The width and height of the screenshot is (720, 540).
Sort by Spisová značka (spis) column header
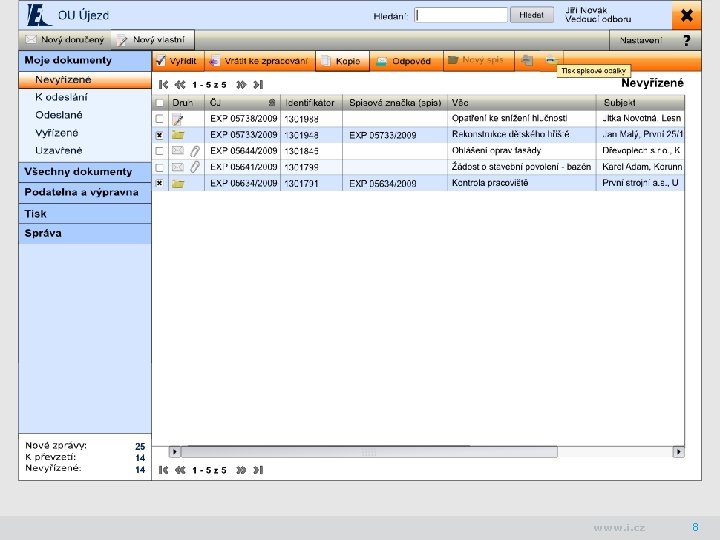[x=395, y=102]
